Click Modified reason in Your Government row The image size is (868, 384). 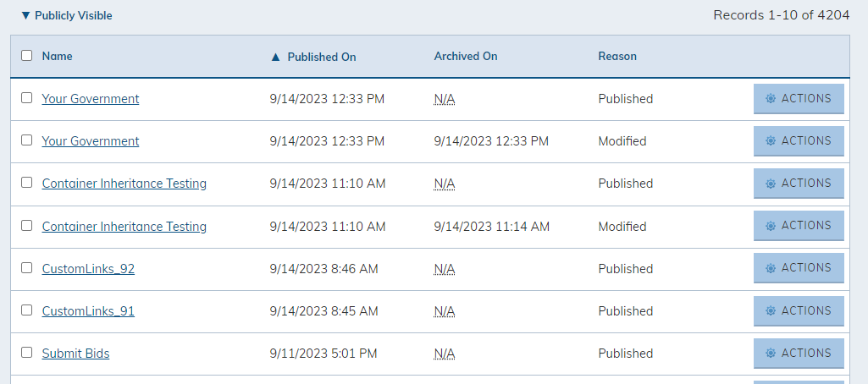[x=622, y=141]
